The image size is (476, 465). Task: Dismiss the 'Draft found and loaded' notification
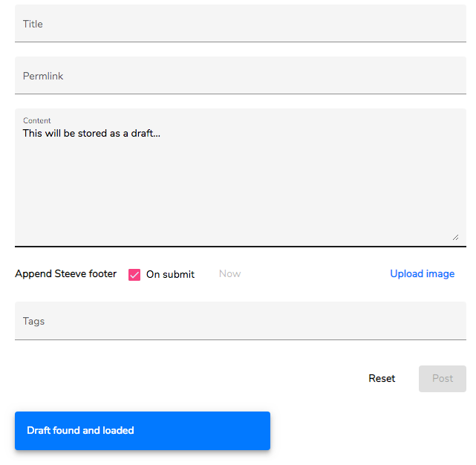coord(143,431)
